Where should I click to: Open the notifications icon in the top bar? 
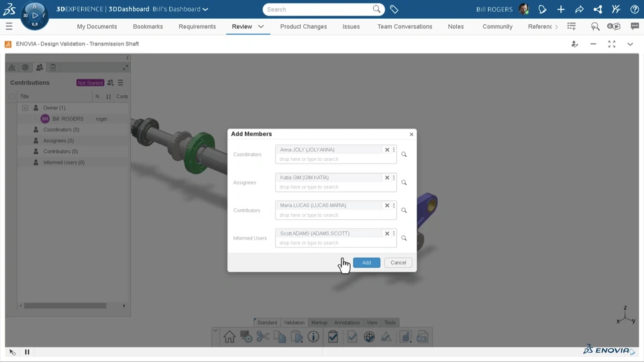tap(542, 9)
